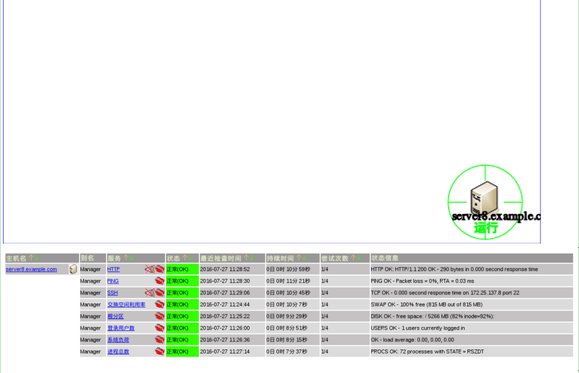Sort ascending by 服务 using up arrow
Image resolution: width=579 pixels, height=373 pixels.
126,258
